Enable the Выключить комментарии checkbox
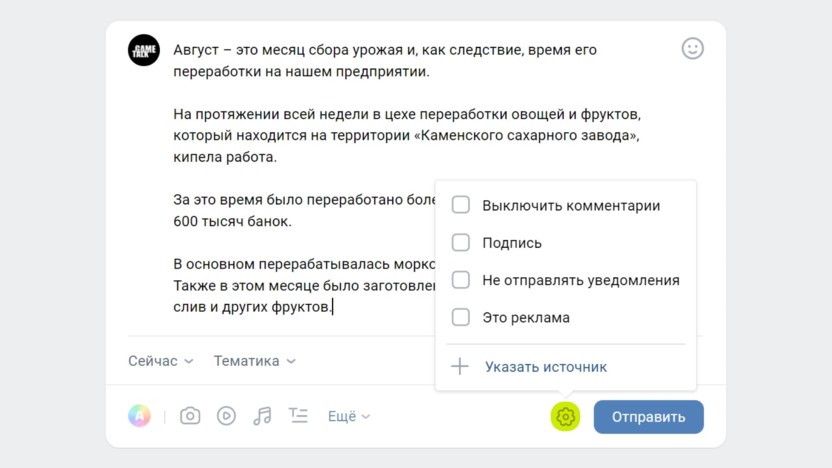 coord(461,205)
